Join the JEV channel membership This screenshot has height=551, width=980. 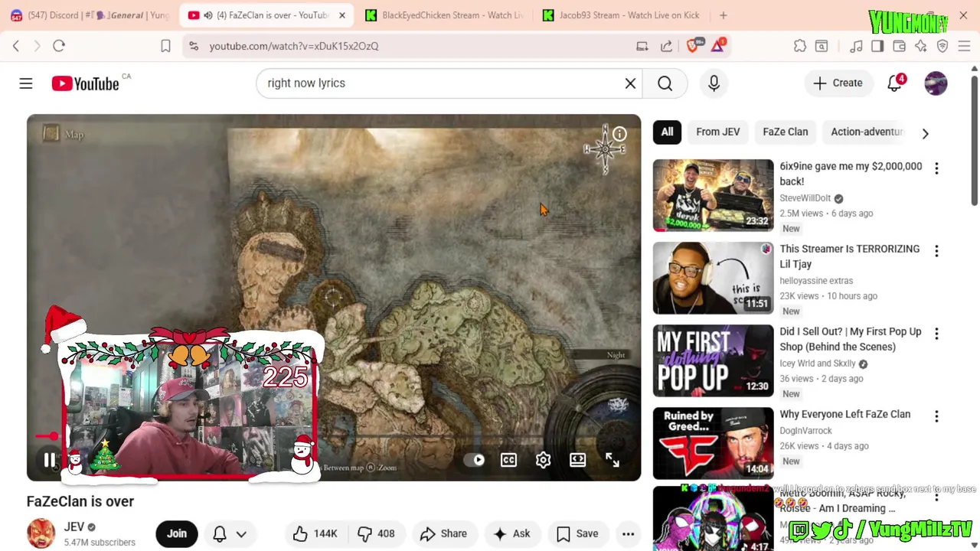coord(177,533)
